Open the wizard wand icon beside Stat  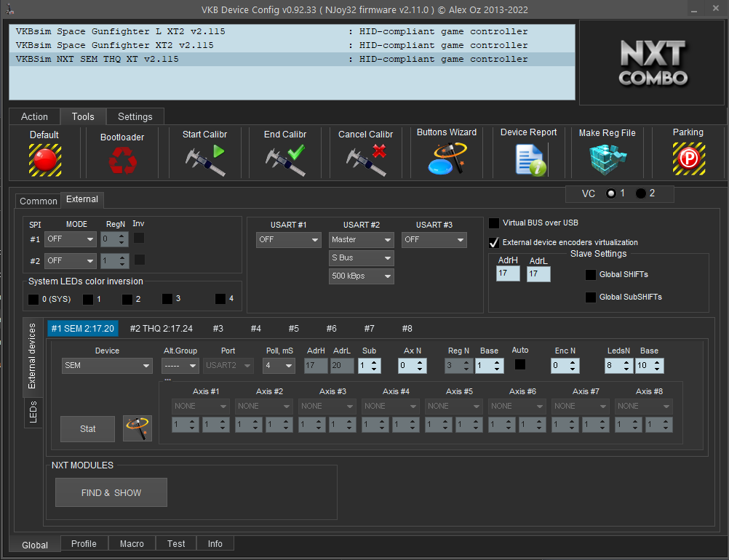[x=138, y=428]
